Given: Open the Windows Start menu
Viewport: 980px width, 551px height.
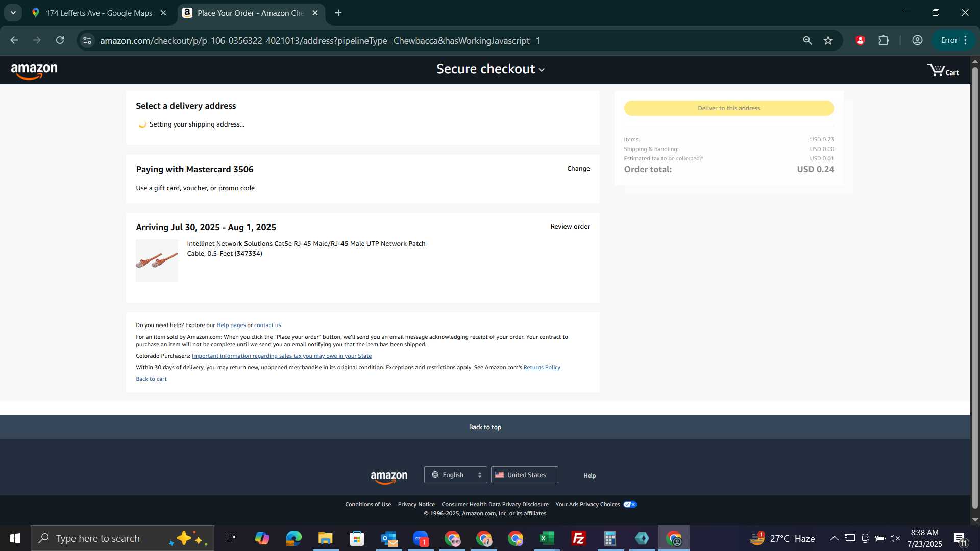Looking at the screenshot, I should [15, 538].
